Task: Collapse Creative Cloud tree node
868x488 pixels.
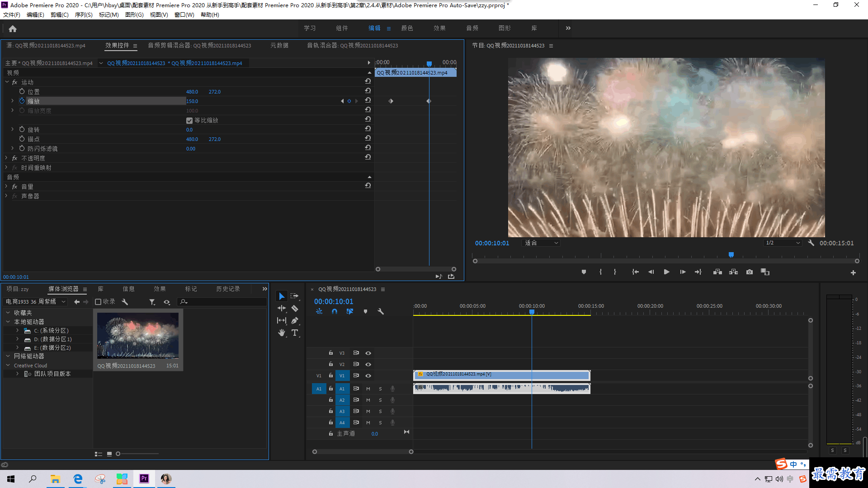Action: [8, 366]
